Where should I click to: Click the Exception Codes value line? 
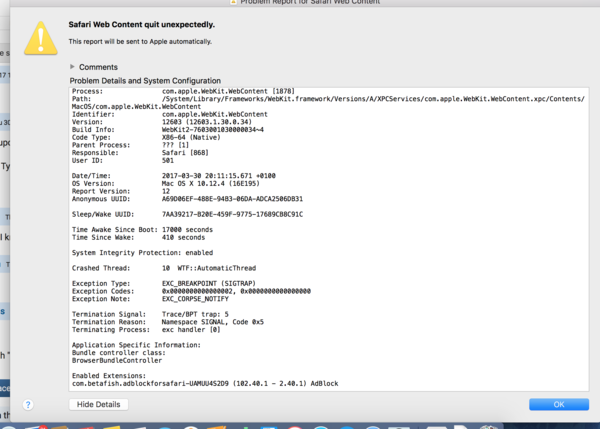pyautogui.click(x=236, y=291)
